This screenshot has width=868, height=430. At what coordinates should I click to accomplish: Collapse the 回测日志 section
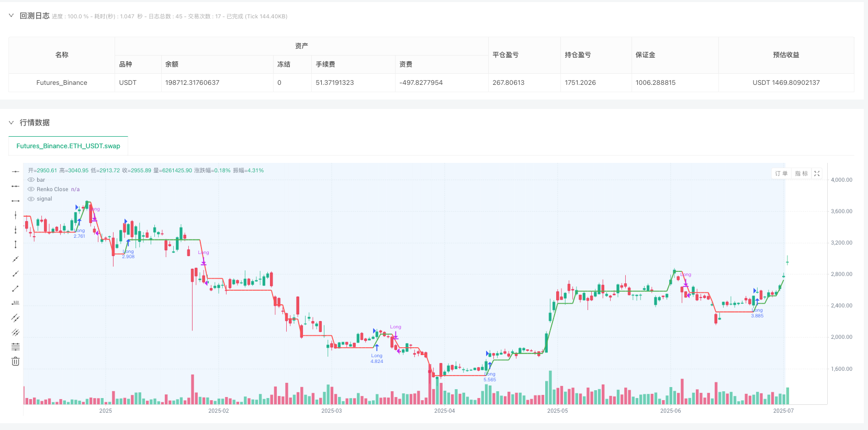[11, 16]
